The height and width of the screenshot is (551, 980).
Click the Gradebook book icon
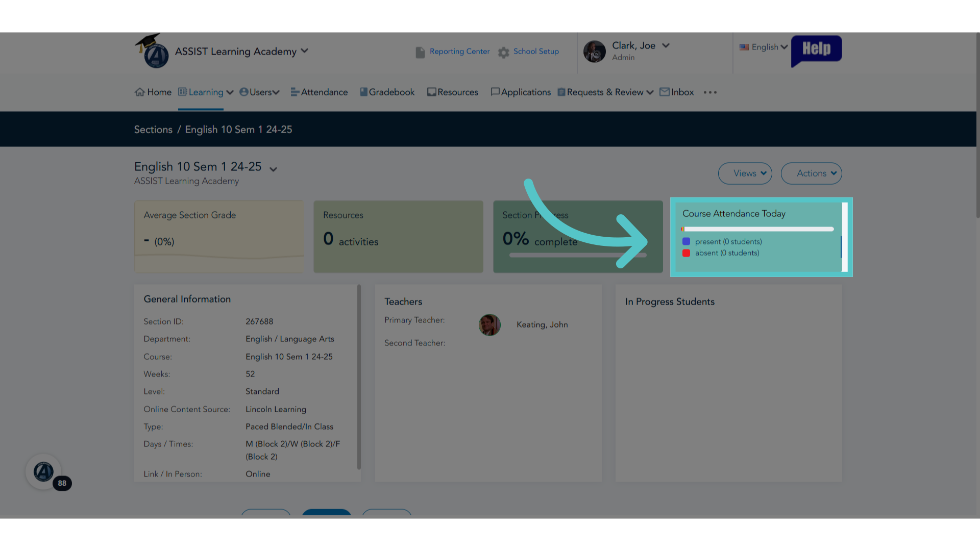(363, 92)
